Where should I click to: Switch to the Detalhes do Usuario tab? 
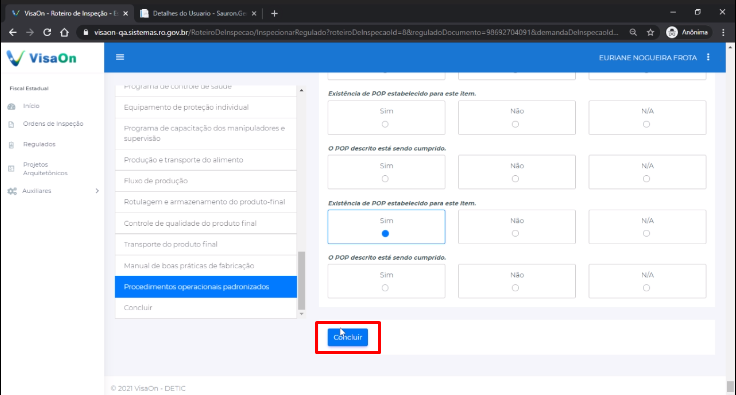pyautogui.click(x=199, y=14)
